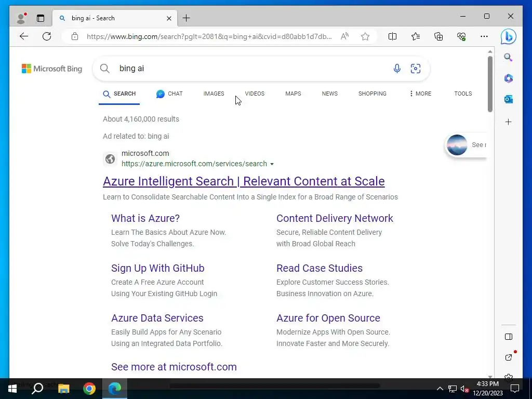Click the See more floating image button
This screenshot has width=532, height=399.
(466, 145)
